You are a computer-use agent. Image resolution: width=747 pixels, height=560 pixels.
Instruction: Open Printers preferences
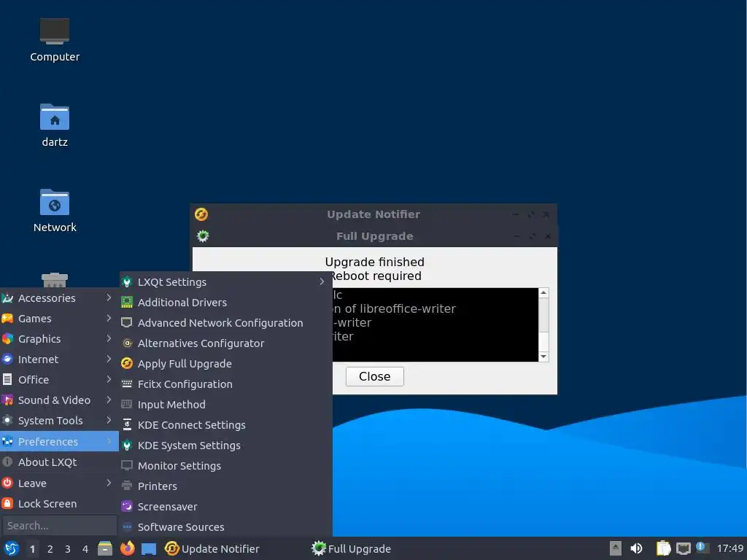[226, 486]
